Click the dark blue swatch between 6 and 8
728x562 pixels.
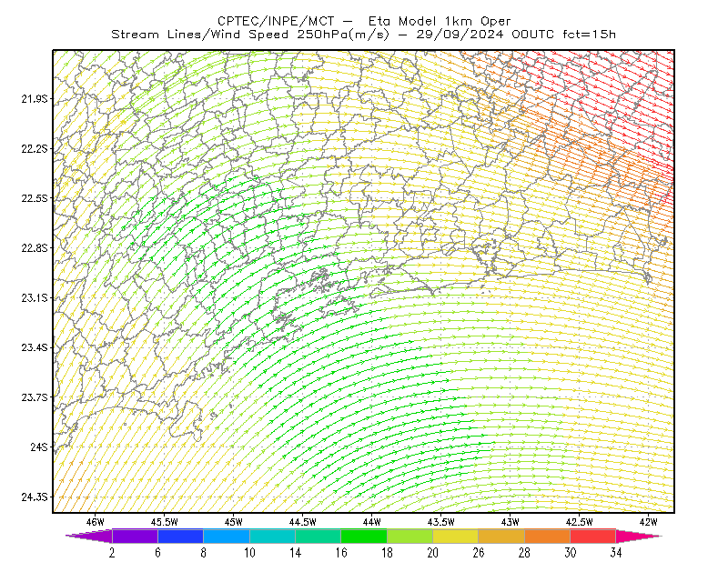(x=180, y=536)
